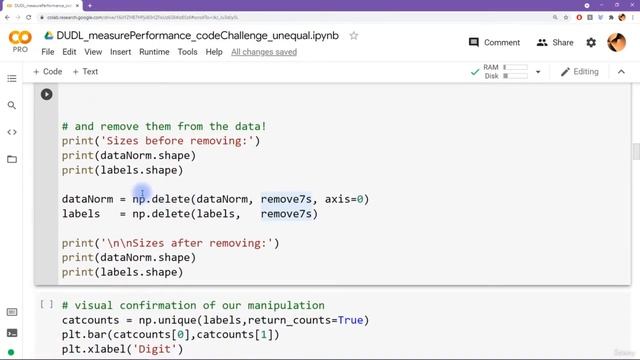Open the View menu
640x360 pixels.
[93, 52]
